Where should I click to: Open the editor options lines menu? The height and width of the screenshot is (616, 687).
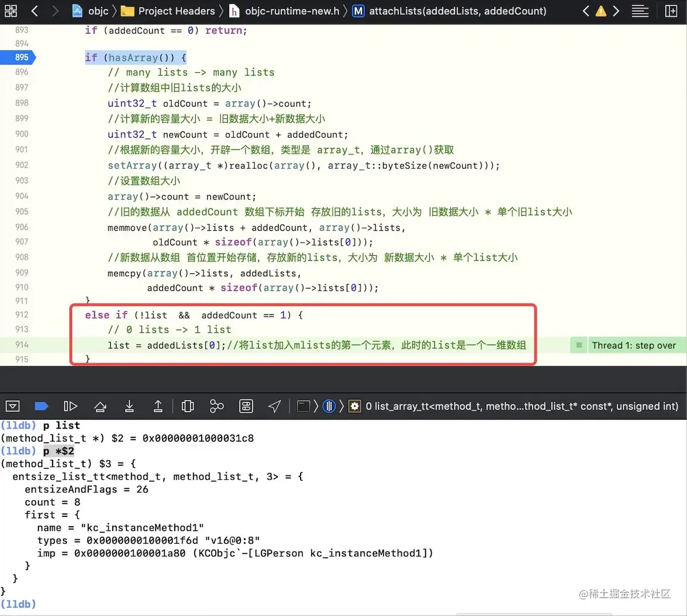640,11
